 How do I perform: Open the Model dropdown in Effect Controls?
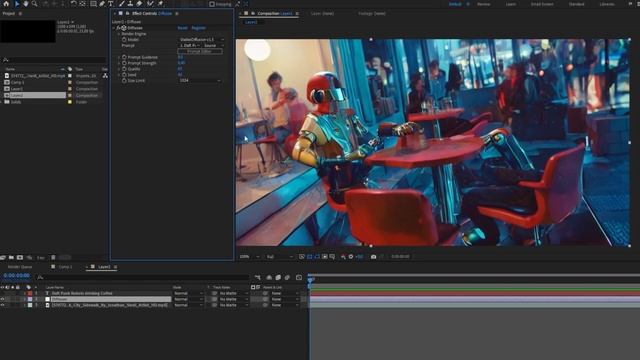202,40
